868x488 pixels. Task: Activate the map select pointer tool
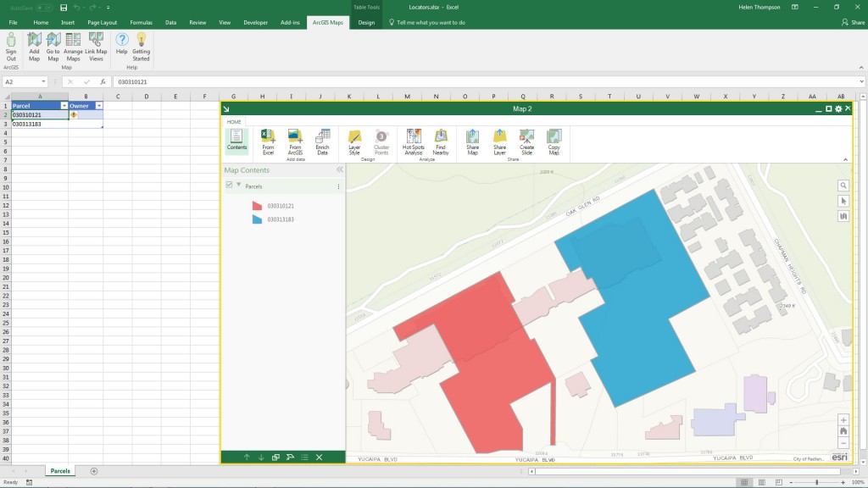(843, 201)
